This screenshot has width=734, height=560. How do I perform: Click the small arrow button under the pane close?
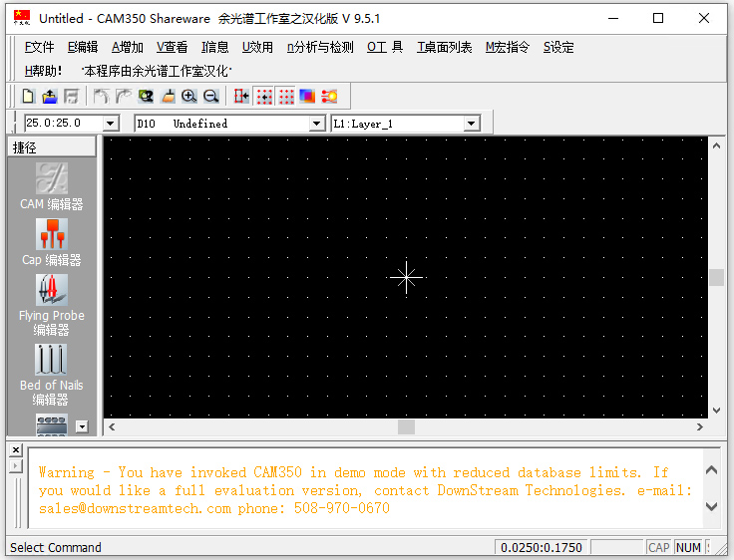[x=15, y=466]
